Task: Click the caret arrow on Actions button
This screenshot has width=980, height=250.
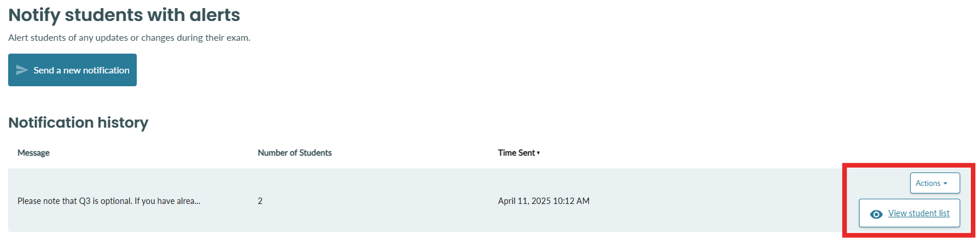Action: pos(945,184)
